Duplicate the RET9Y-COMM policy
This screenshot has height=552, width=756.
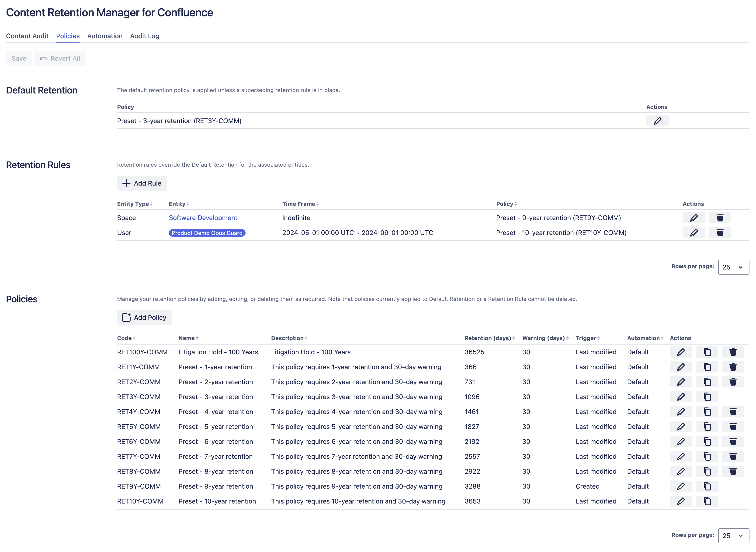(x=707, y=486)
